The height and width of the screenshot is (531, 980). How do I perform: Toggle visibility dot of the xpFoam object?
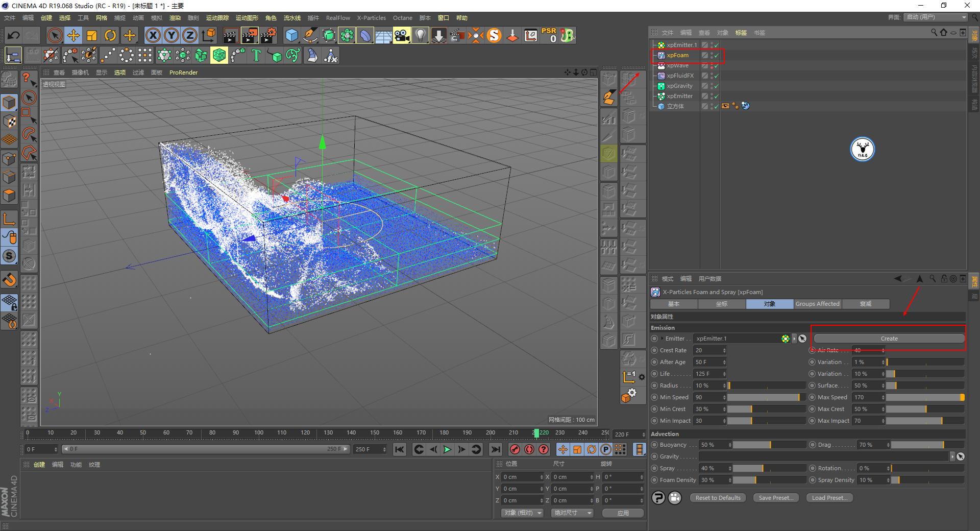click(x=712, y=53)
